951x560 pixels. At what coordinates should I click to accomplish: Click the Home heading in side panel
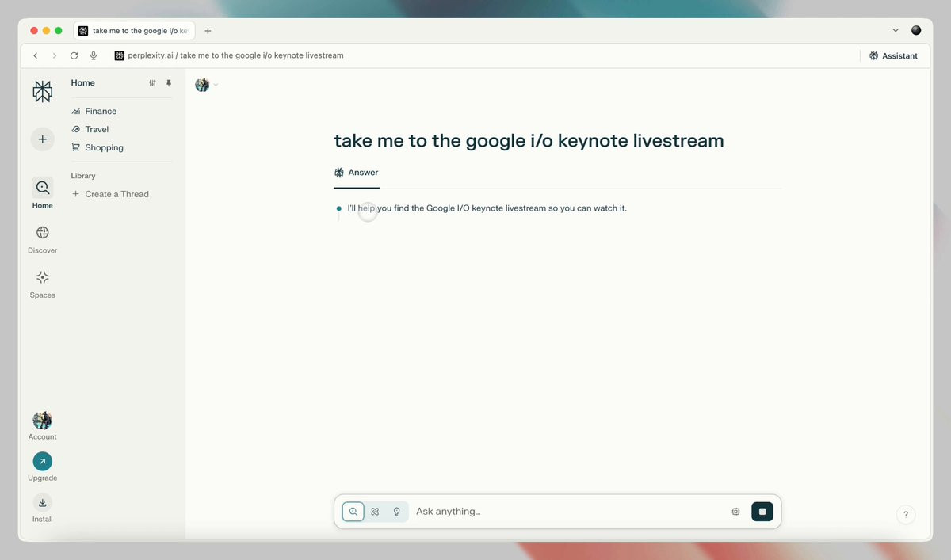pos(83,83)
